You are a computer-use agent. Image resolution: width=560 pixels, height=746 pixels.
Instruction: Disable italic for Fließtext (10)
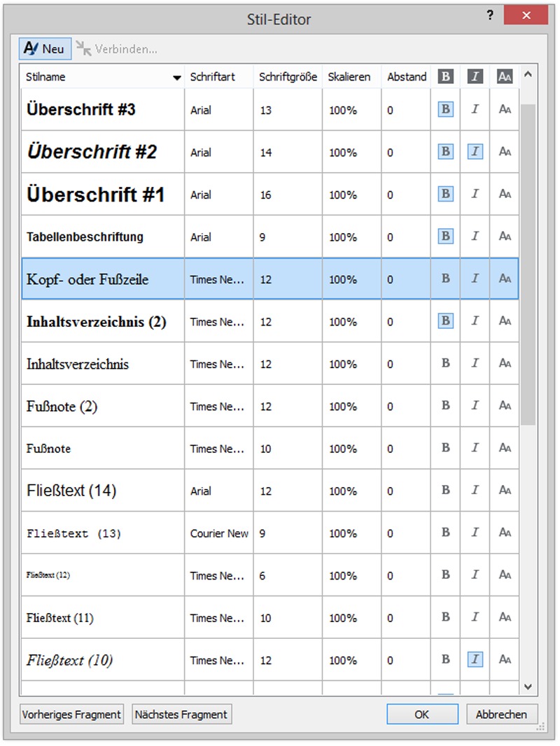point(475,659)
